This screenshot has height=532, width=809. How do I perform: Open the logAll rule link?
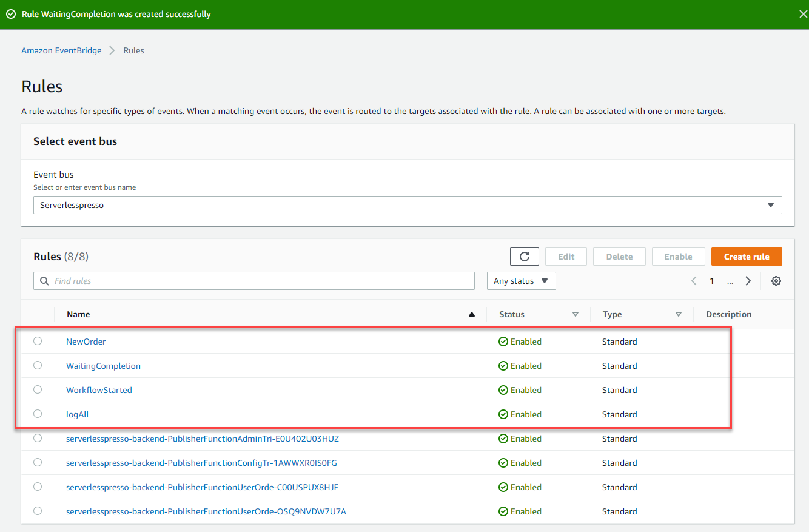tap(77, 414)
